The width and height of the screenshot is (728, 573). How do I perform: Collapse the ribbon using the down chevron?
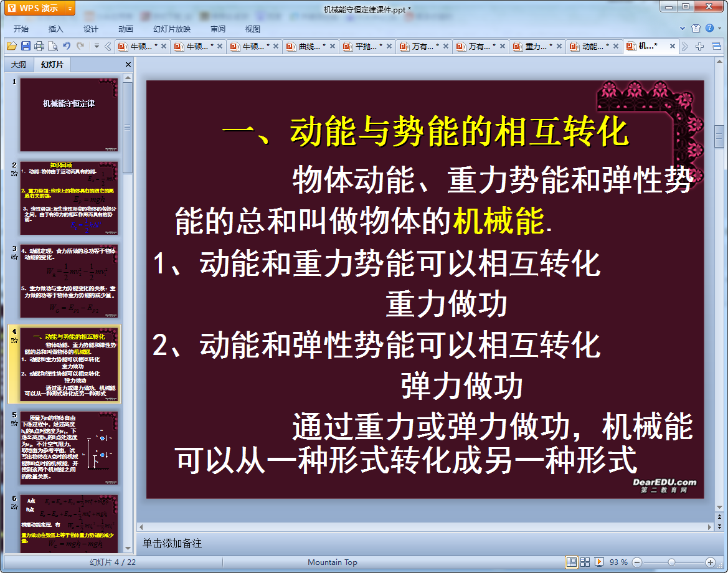coord(683,28)
